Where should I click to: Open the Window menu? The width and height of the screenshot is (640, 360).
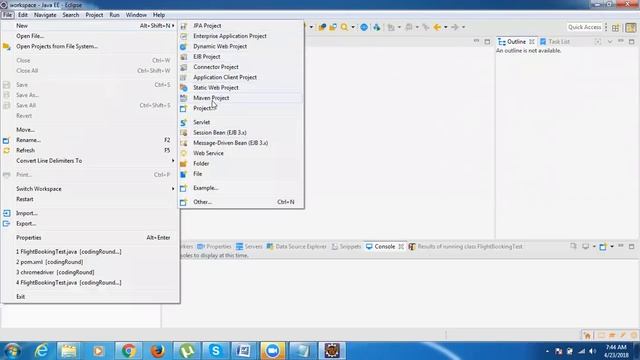[136, 15]
